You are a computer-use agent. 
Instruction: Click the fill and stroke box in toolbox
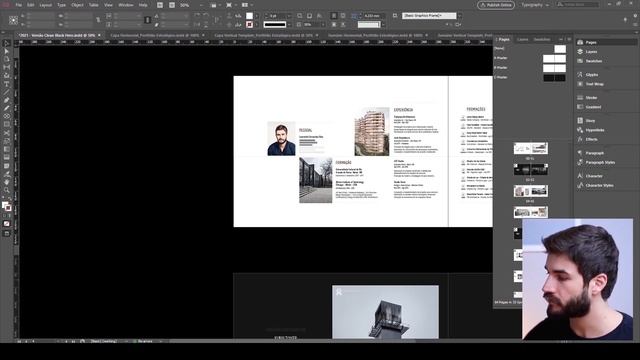coord(6,207)
